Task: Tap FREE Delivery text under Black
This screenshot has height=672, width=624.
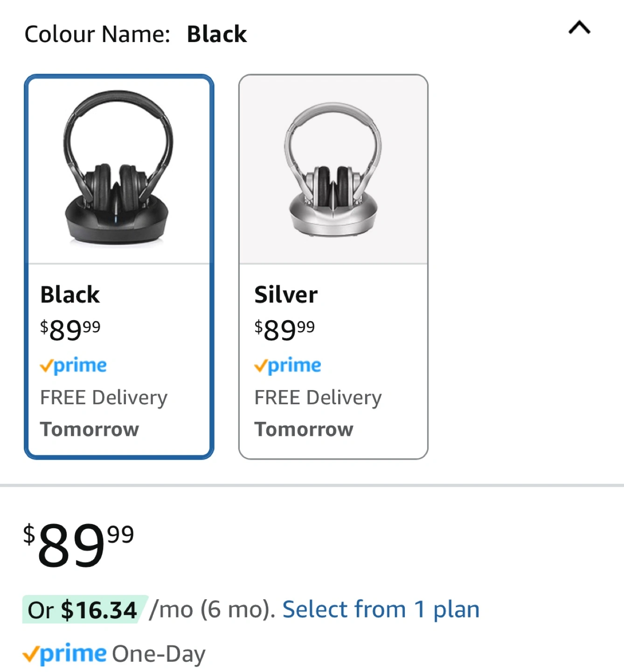Action: 104,398
